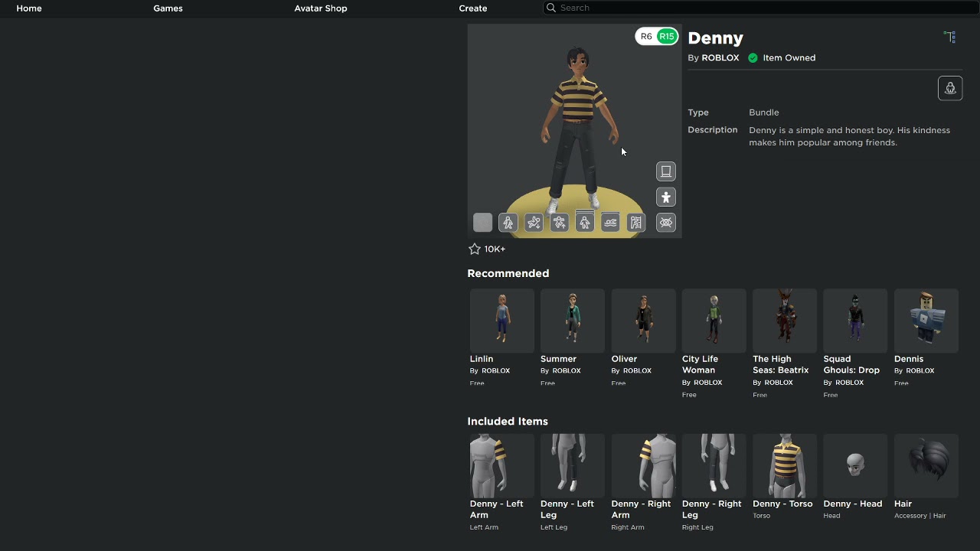Screen dimensions: 980x551
Task: Click the Hair item title text
Action: 903,504
